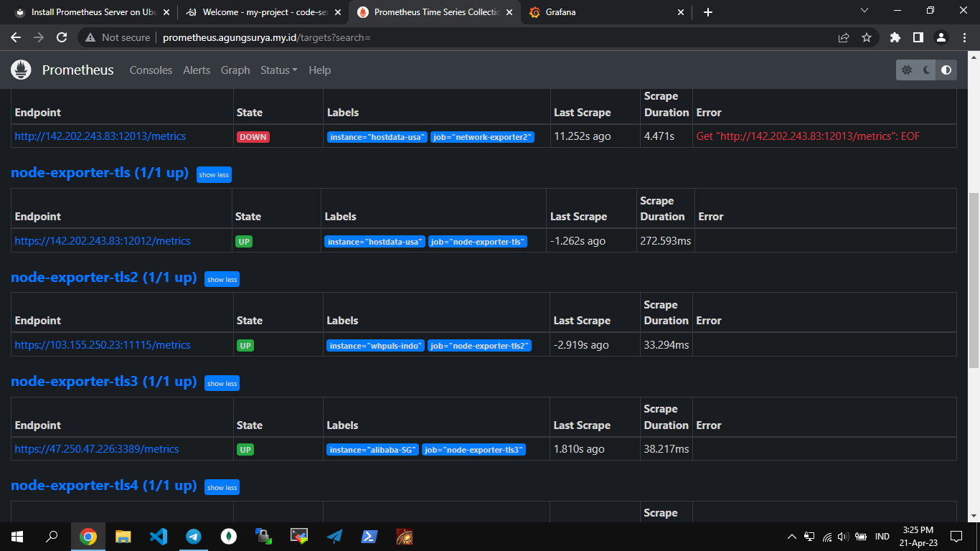Select the auto contrast theme icon
The image size is (980, 551).
click(946, 70)
